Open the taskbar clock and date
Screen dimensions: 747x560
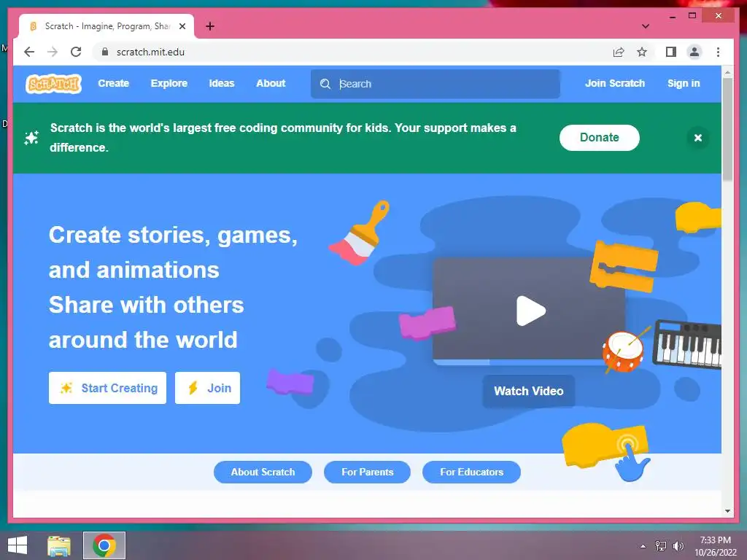(x=716, y=546)
